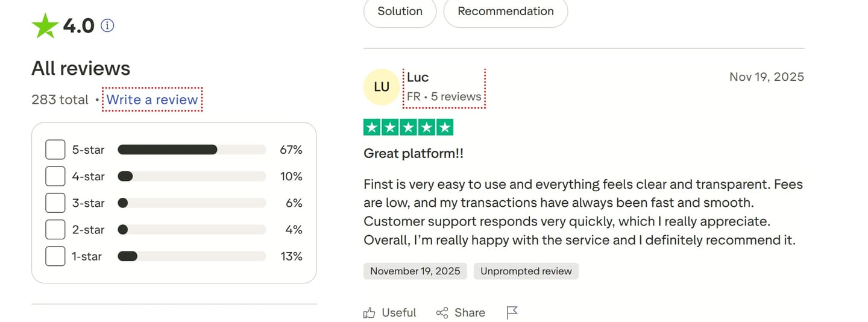Click the LU avatar circle
868x322 pixels.
[x=382, y=87]
